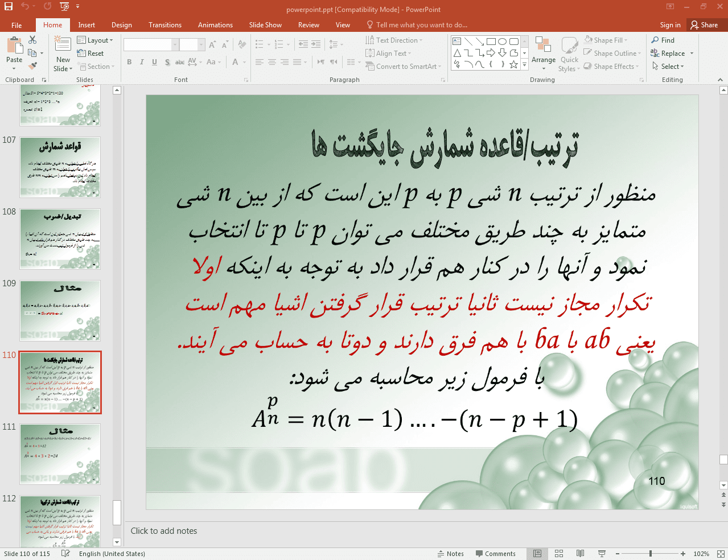This screenshot has width=728, height=560.
Task: Switch to the Transitions tab
Action: 165,25
